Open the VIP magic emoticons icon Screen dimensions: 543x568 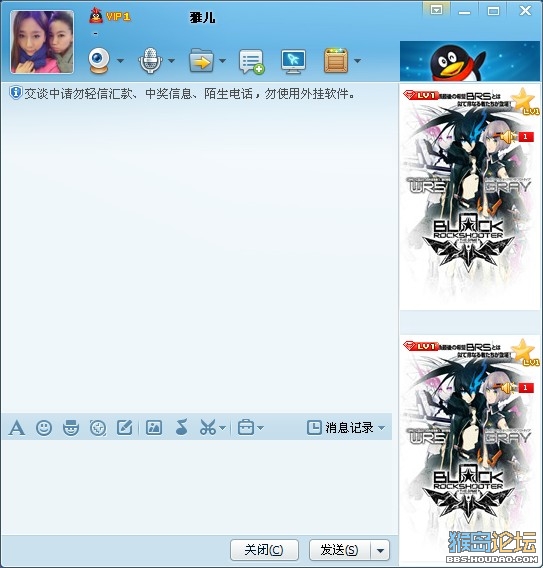coord(71,428)
